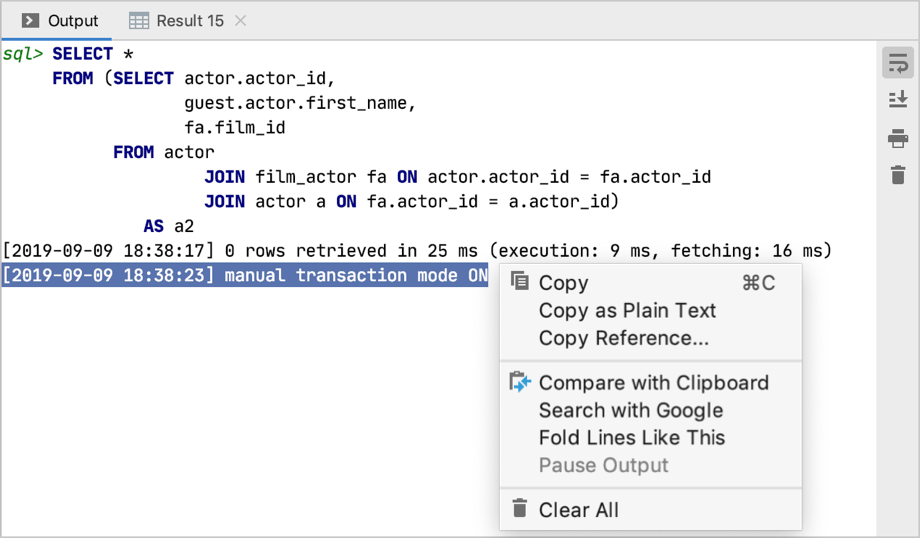Close the Result 15 tab
The height and width of the screenshot is (538, 920).
(x=240, y=20)
